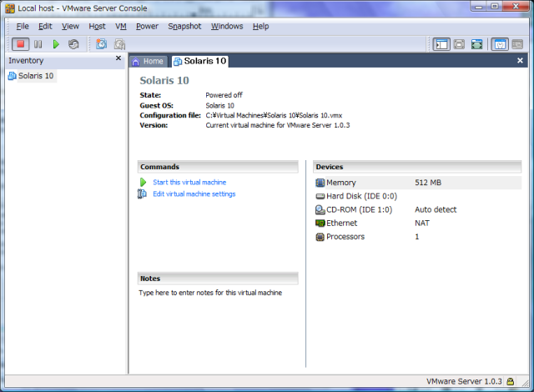Select the Memory device row
Screen dimensions: 534x392
tap(341, 183)
